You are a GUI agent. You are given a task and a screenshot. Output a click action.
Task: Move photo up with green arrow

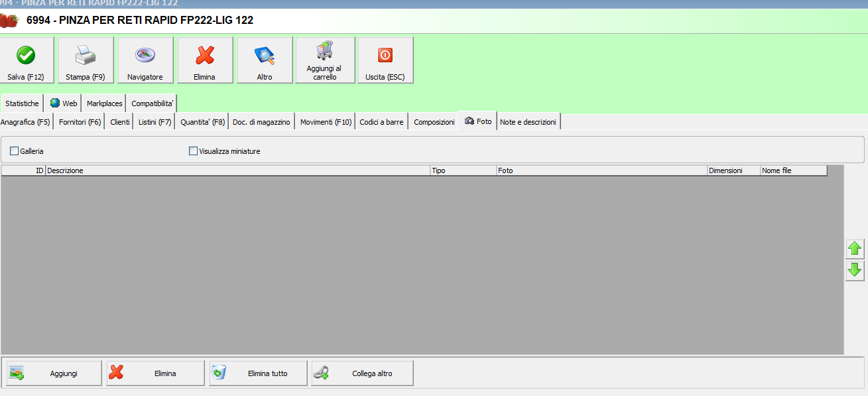point(855,249)
